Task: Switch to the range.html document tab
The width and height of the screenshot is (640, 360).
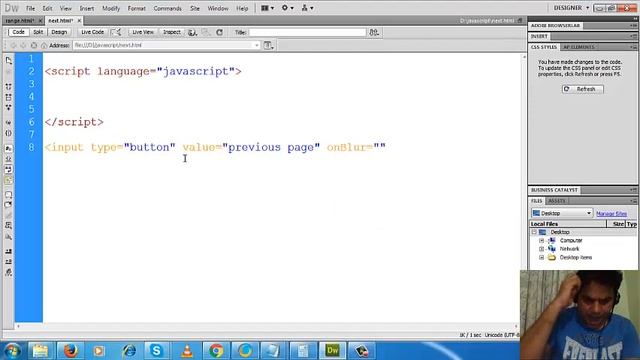Action: [x=20, y=20]
